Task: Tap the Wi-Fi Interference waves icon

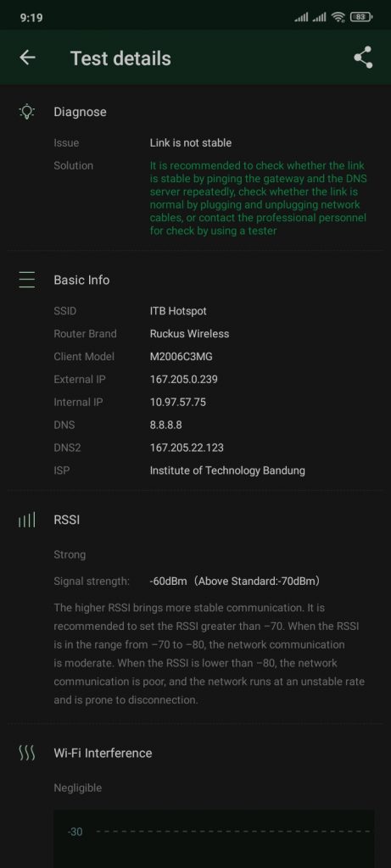Action: (27, 753)
